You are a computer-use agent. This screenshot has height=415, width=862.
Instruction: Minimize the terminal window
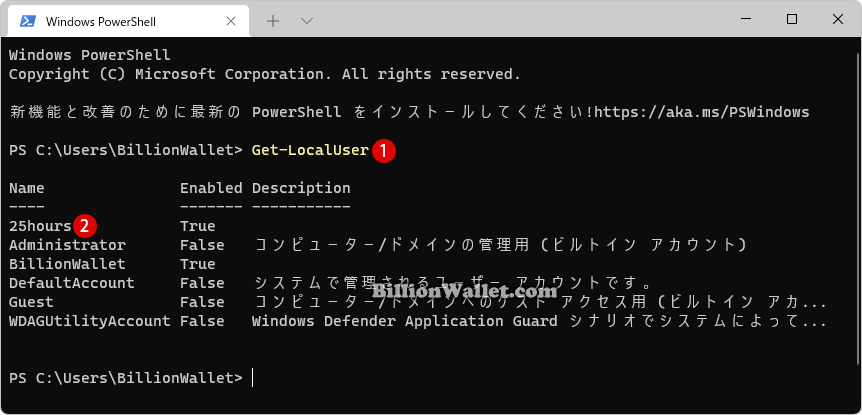click(746, 20)
